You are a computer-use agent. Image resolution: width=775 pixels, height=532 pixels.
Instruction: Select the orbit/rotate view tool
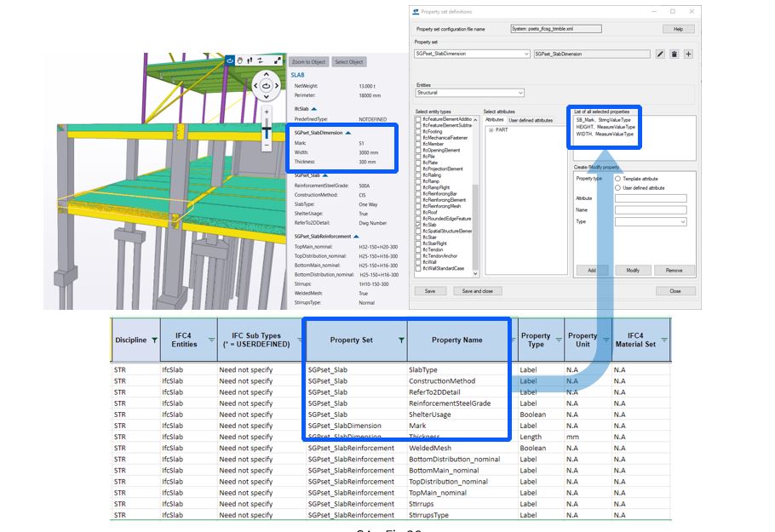230,61
